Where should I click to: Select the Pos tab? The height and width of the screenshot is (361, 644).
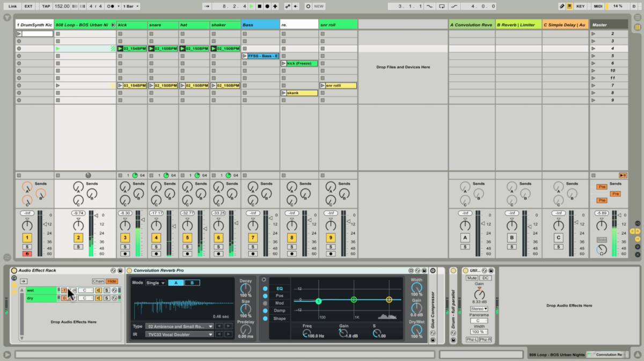tap(280, 296)
